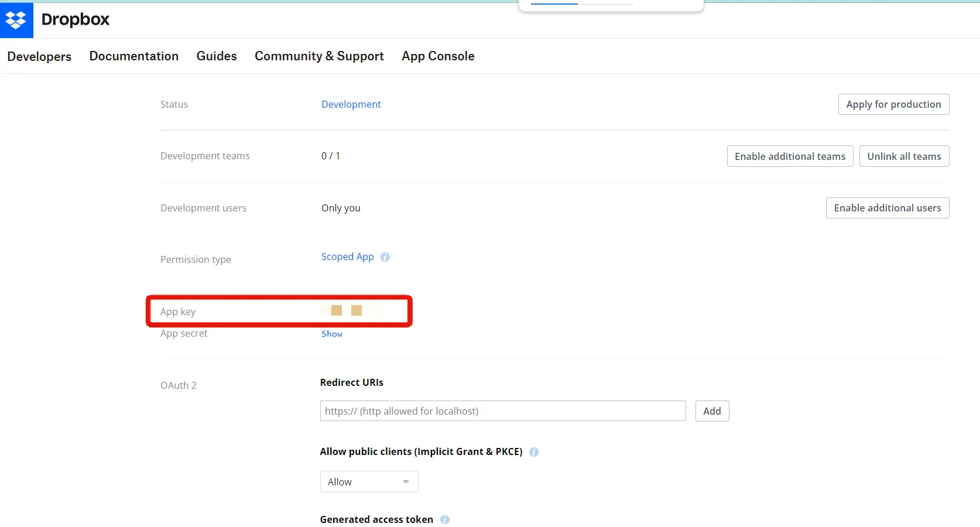Click info icon beside Allow public clients
This screenshot has width=980, height=527.
point(534,452)
